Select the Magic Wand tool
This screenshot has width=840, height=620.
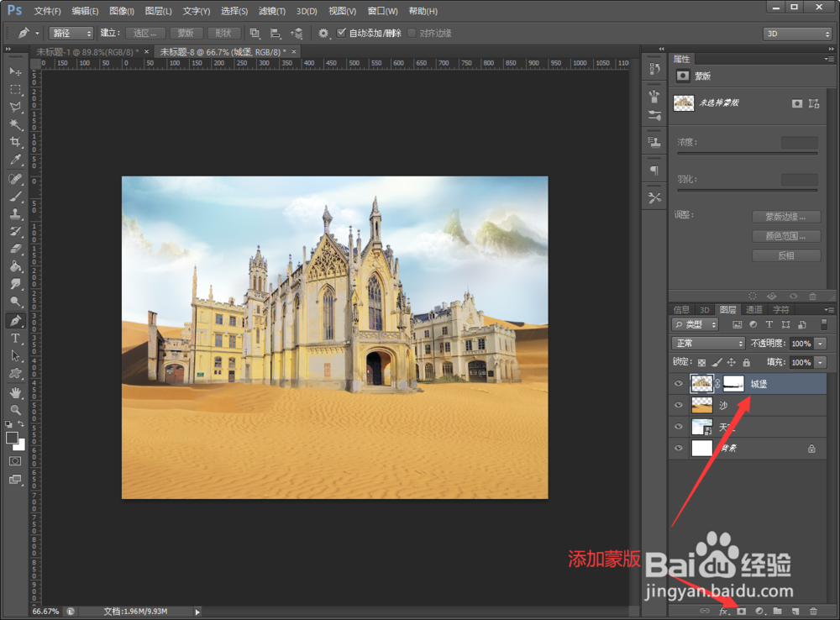click(15, 124)
